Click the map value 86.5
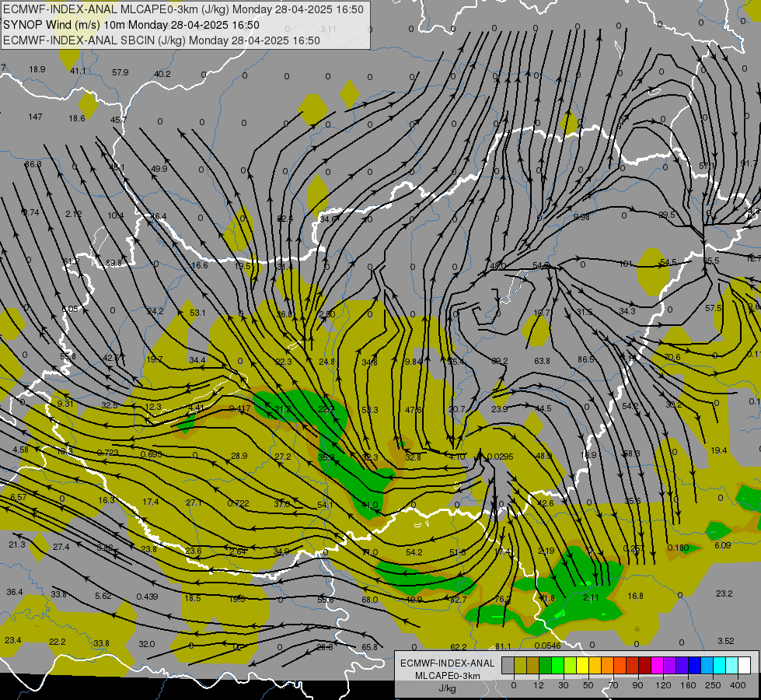 point(586,359)
